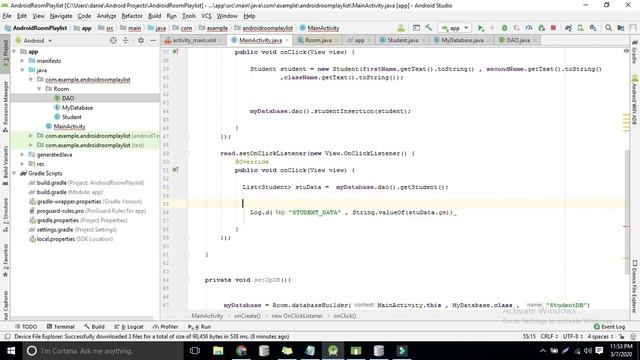Collapse the java folder
Screen dimensions: 640x360
pos(22,70)
